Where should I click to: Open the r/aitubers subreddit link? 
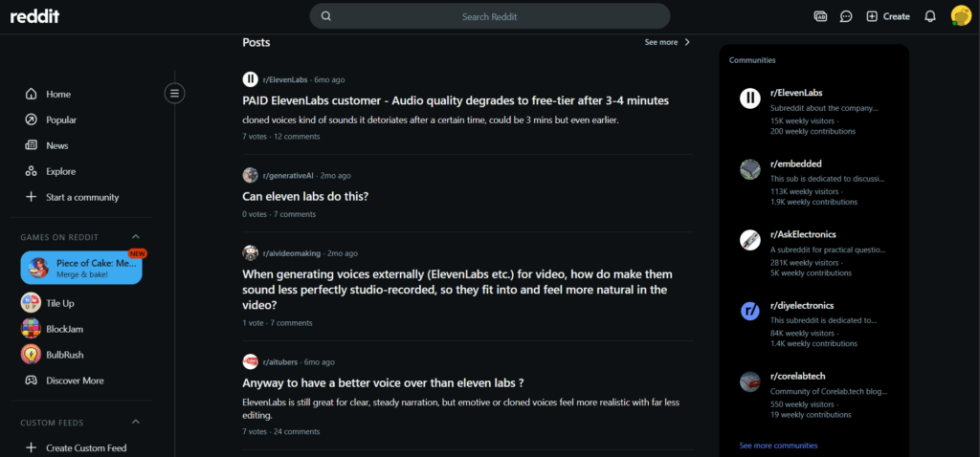tap(280, 362)
